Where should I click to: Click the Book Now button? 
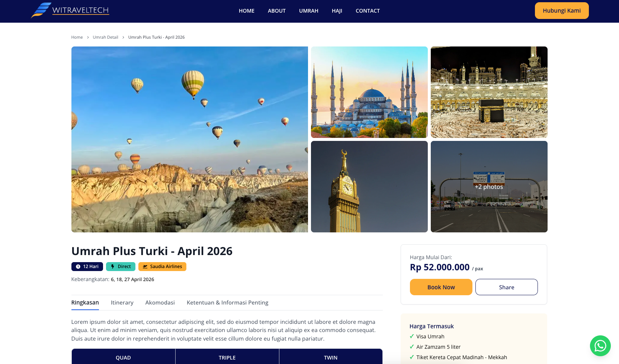pyautogui.click(x=441, y=287)
